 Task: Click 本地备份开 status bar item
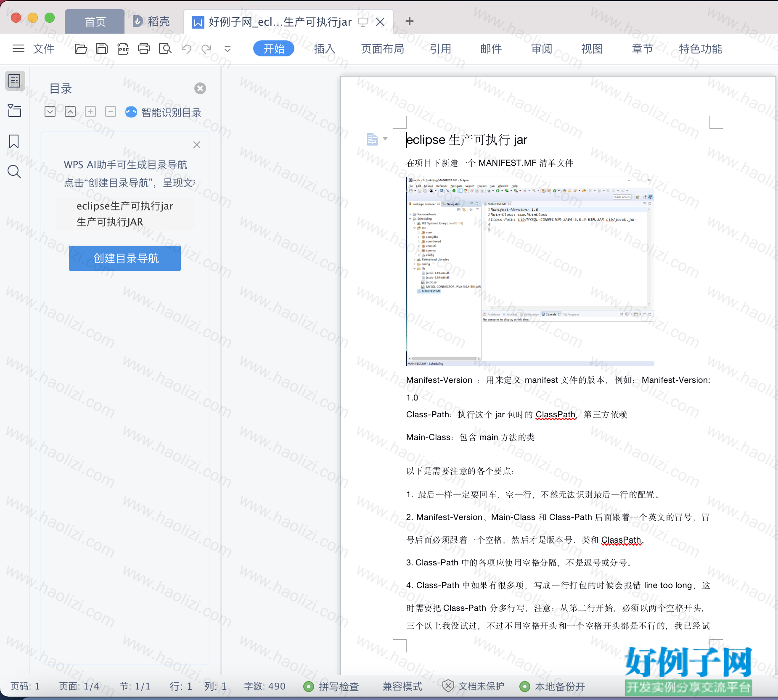click(553, 687)
